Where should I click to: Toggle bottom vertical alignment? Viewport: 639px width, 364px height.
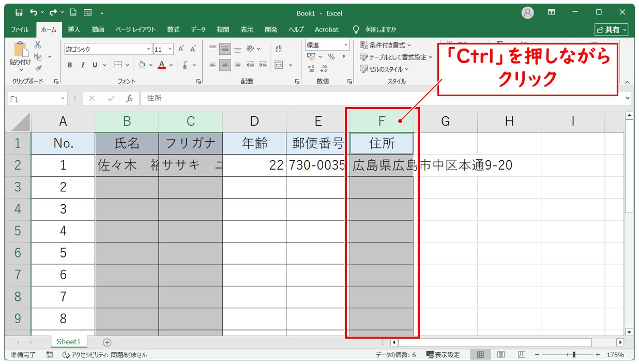(x=237, y=49)
